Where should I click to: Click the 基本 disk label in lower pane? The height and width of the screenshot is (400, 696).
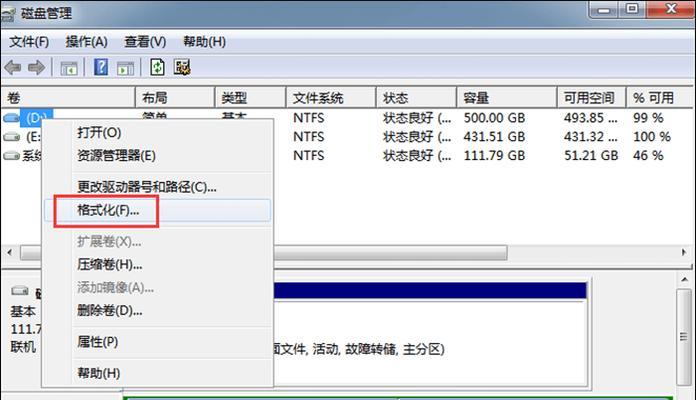[x=23, y=311]
